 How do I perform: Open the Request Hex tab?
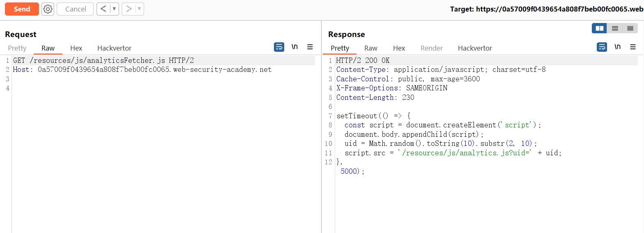(76, 48)
